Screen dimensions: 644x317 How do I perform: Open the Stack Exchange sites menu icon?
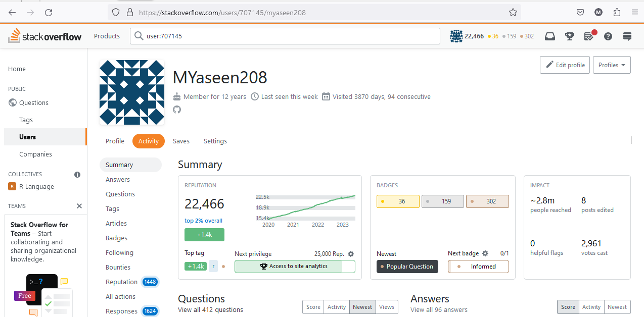627,36
